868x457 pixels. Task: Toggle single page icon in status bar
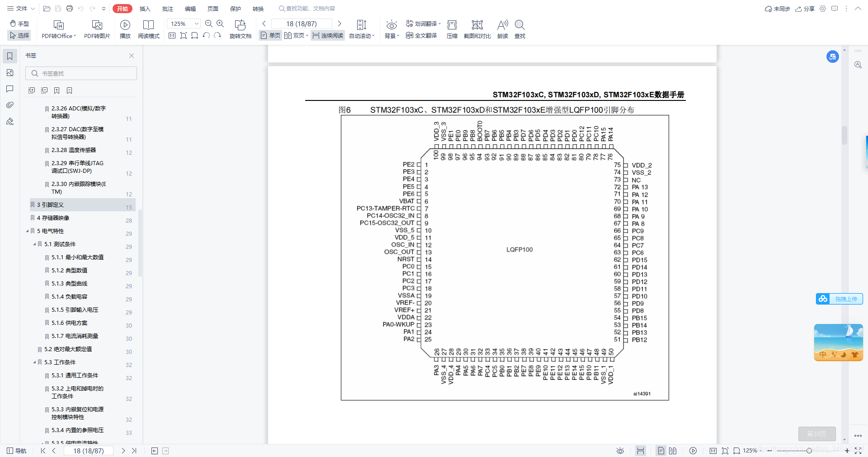(x=661, y=451)
